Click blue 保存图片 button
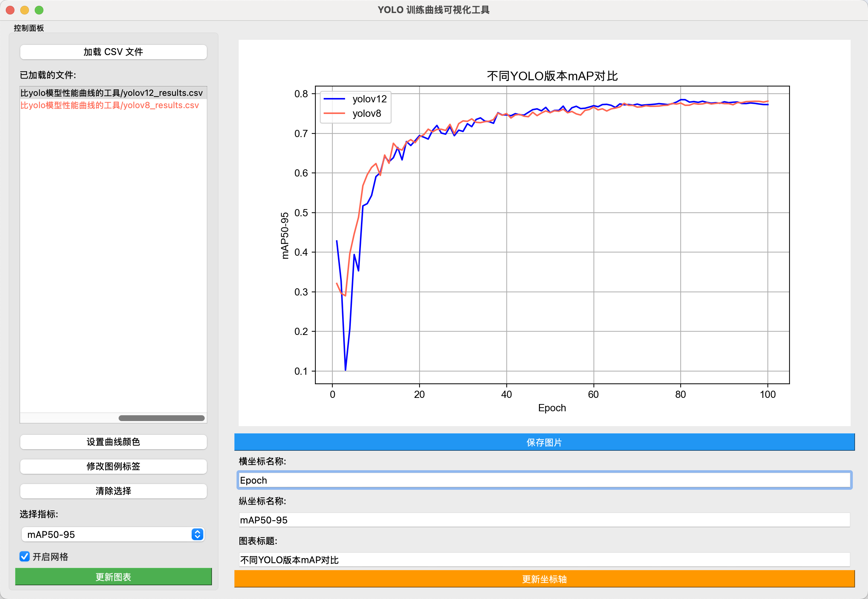The height and width of the screenshot is (599, 868). coord(544,442)
